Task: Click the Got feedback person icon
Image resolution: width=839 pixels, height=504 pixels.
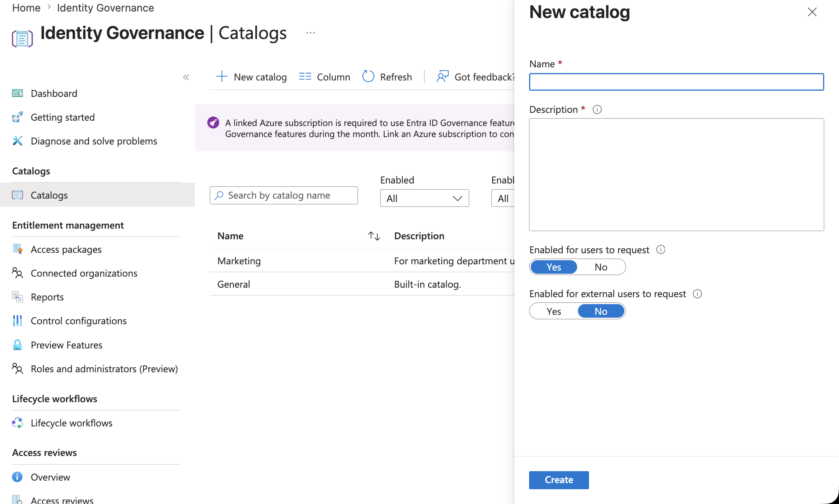Action: tap(442, 77)
